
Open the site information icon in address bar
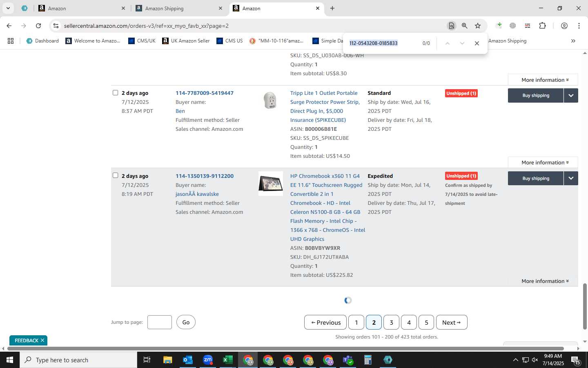[x=56, y=26]
